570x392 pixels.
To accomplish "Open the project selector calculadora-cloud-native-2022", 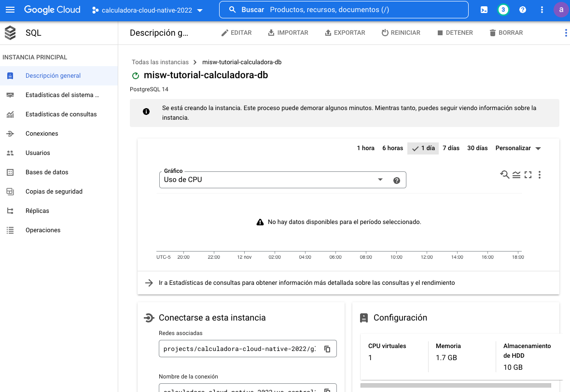I will coord(147,10).
